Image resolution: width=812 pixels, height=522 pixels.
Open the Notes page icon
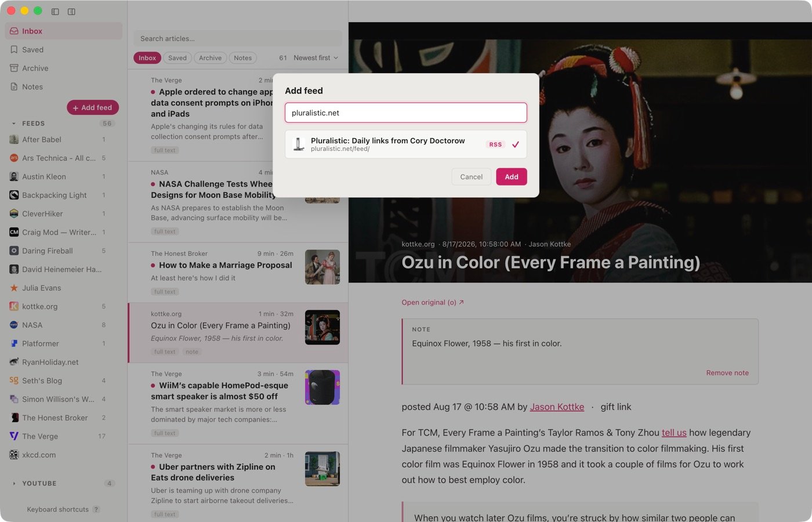coord(14,87)
